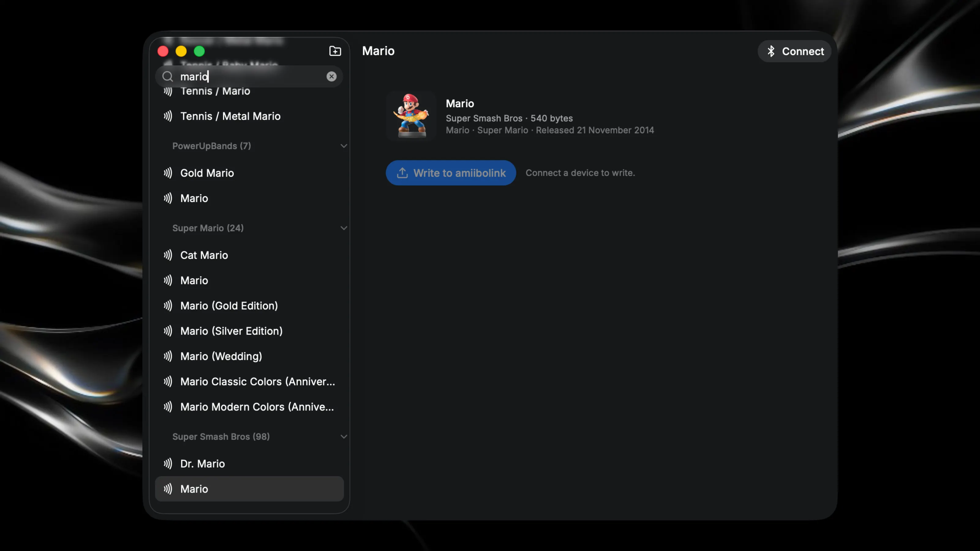Select Mario under PowerUpBands
This screenshot has width=980, height=551.
click(249, 198)
